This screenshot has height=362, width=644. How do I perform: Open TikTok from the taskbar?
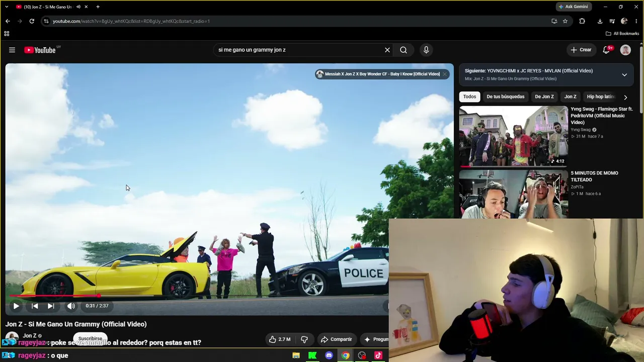point(378,355)
